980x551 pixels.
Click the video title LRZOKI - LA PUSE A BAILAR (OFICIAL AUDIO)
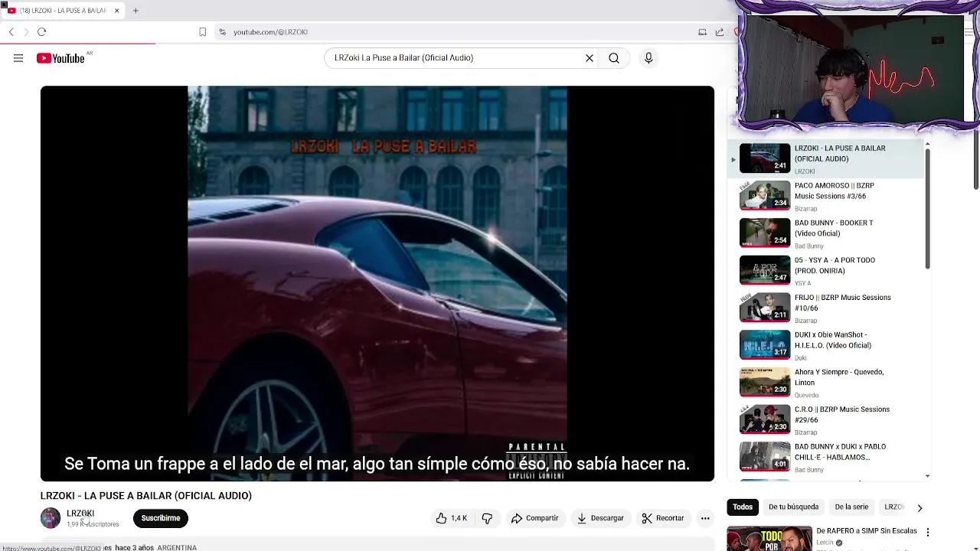point(145,496)
